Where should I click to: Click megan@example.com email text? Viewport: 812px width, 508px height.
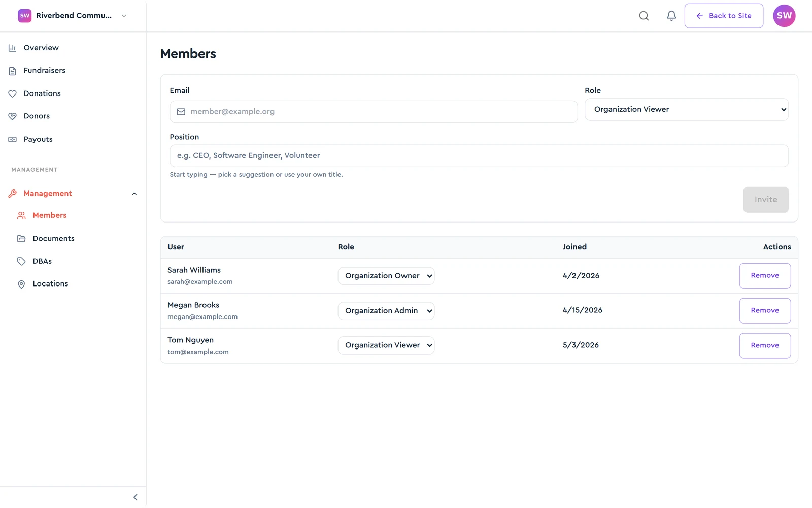[x=202, y=317]
